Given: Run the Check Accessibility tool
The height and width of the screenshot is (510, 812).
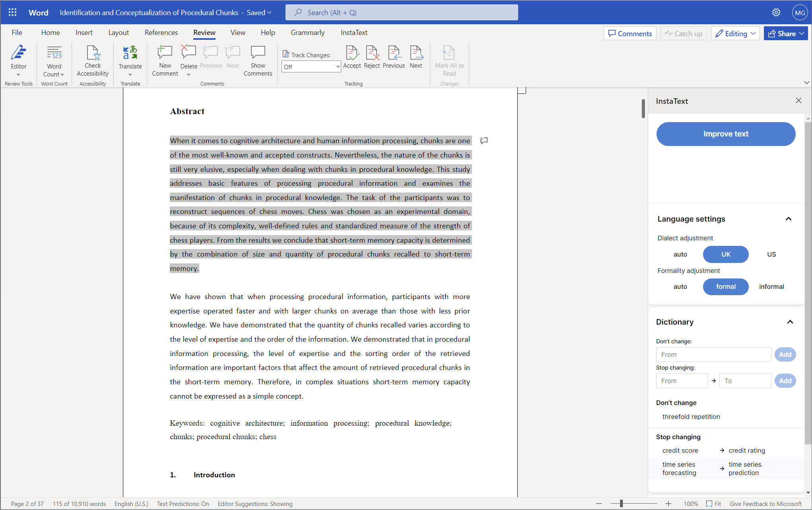Looking at the screenshot, I should click(93, 60).
